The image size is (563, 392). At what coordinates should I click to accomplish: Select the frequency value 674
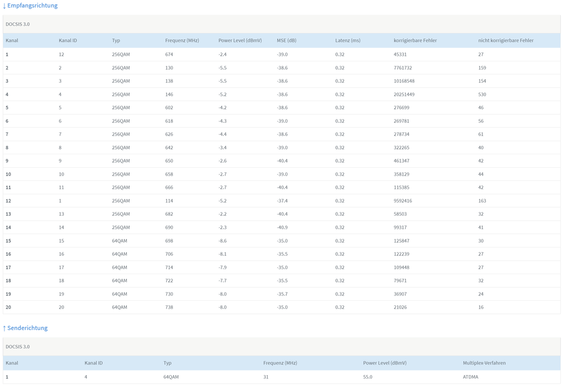[x=169, y=55]
